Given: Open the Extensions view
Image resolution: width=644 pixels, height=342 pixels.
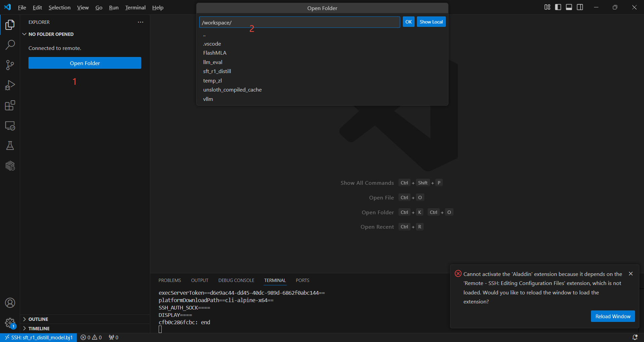Looking at the screenshot, I should pos(10,106).
